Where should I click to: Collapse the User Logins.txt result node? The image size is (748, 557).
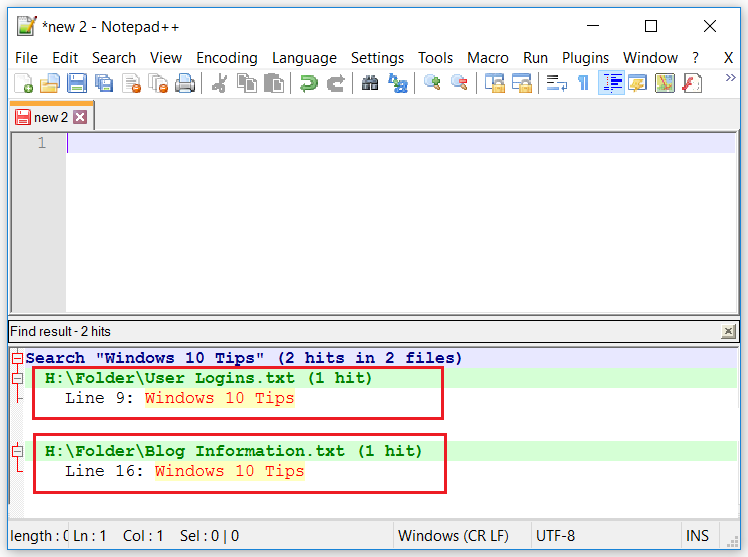17,379
